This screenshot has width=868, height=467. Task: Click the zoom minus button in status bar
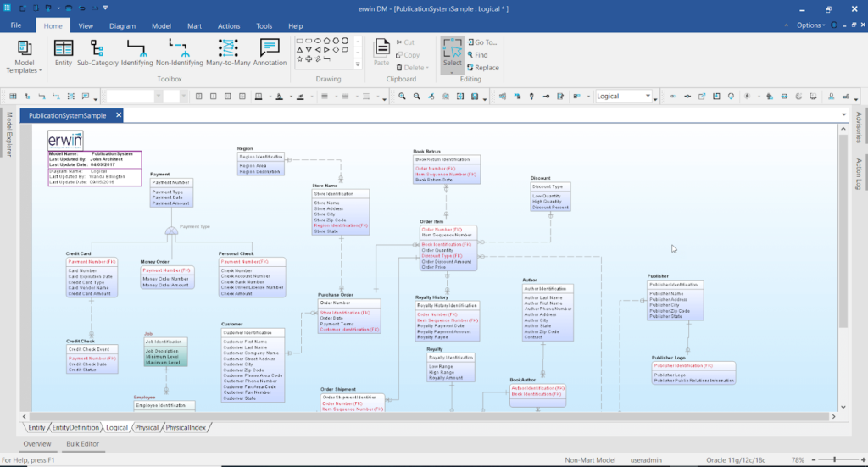pyautogui.click(x=814, y=460)
